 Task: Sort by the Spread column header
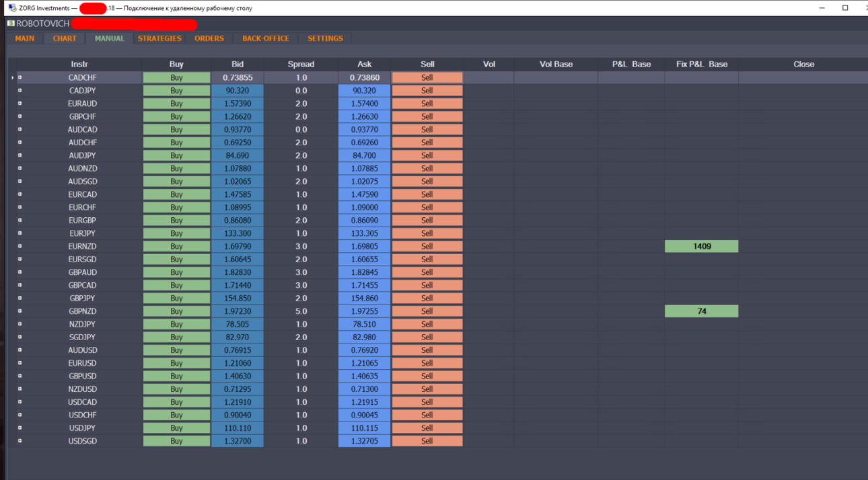tap(301, 64)
